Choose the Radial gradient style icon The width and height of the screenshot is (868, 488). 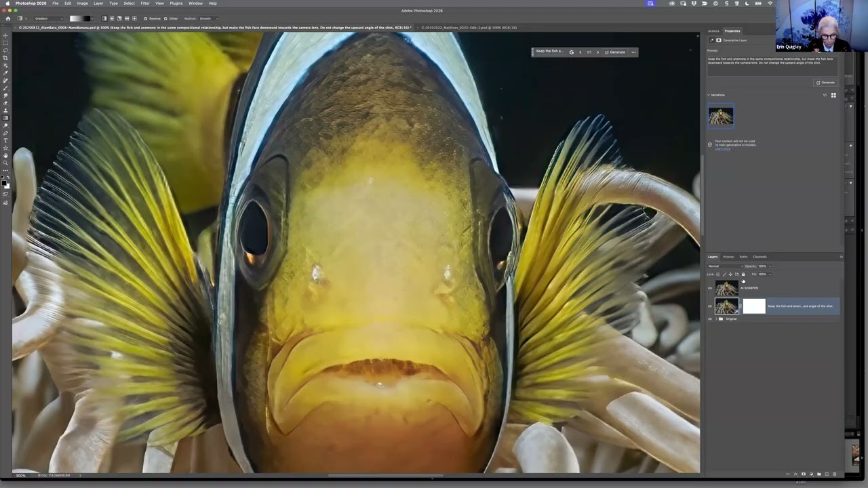112,19
